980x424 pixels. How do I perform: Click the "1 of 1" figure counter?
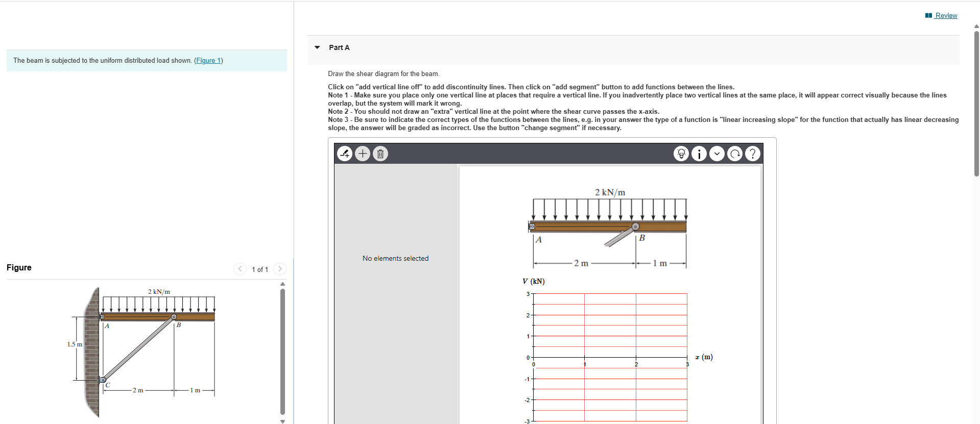pos(260,269)
